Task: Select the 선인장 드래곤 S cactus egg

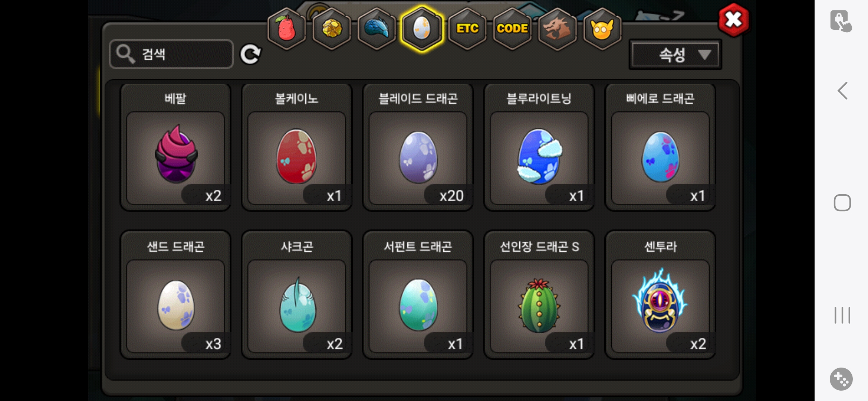Action: click(539, 295)
